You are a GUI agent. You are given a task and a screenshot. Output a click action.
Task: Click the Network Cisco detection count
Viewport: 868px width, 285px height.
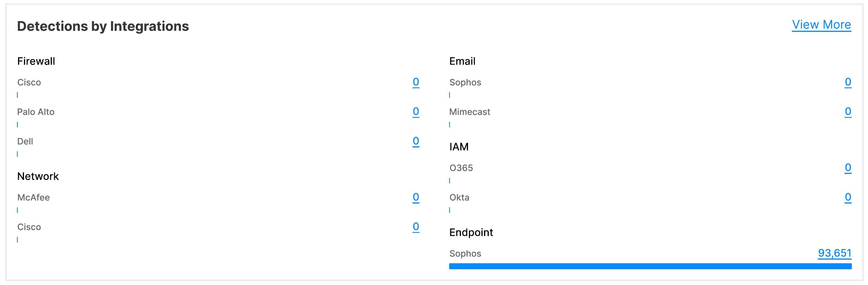(416, 226)
